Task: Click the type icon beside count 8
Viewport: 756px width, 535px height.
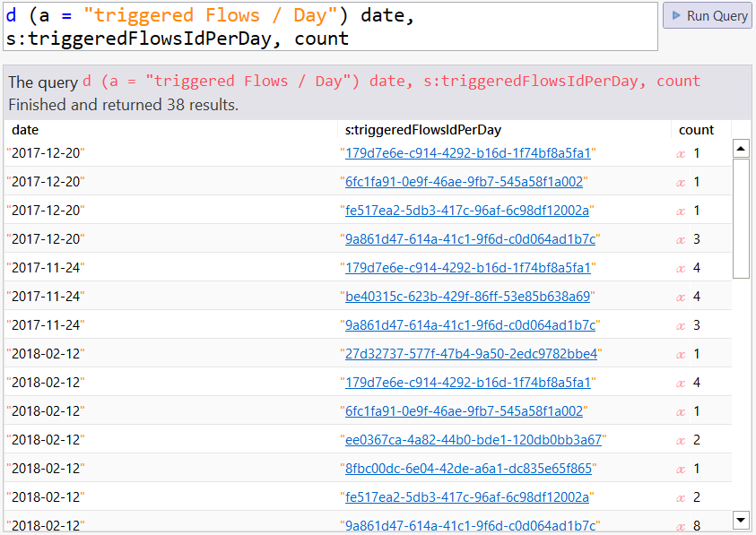Action: click(x=681, y=526)
